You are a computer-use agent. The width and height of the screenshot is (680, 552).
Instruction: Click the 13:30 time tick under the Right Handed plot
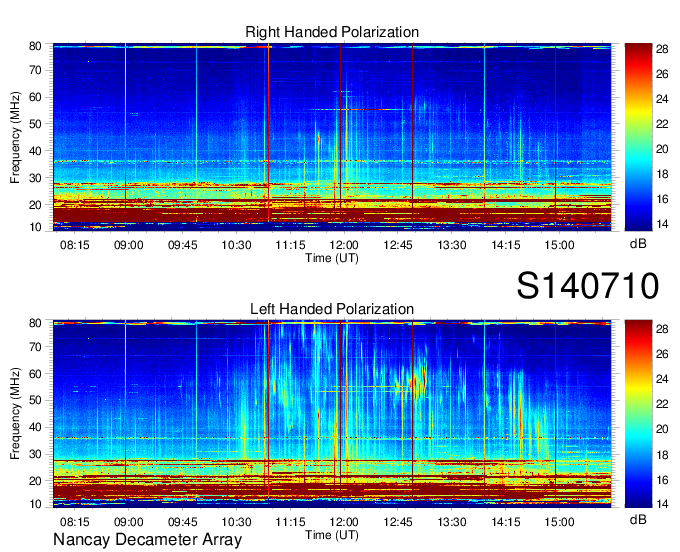click(451, 245)
